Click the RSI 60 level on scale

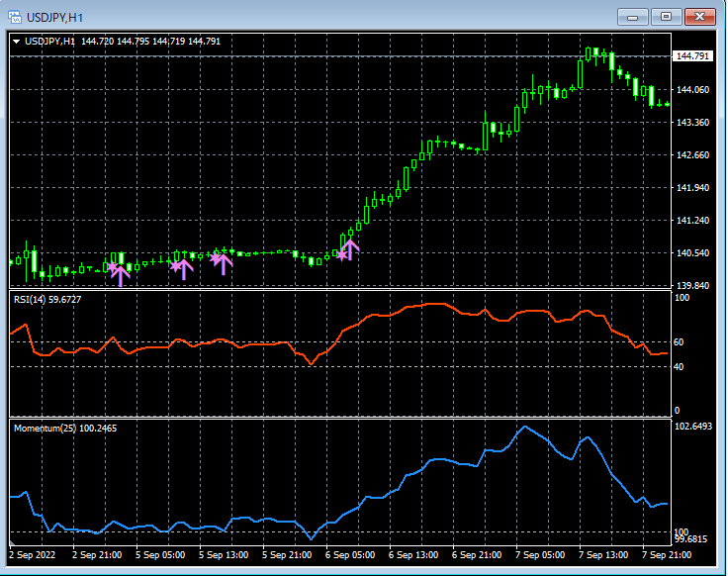(x=679, y=341)
